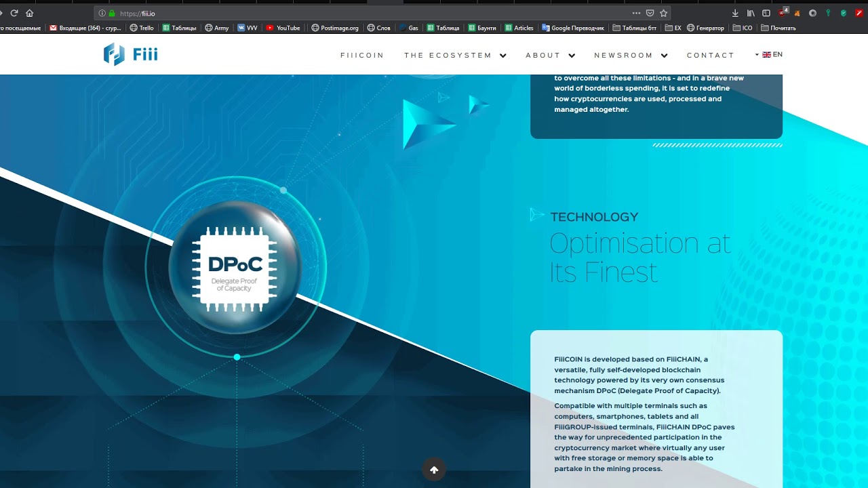This screenshot has width=868, height=488.
Task: Open the VVV bookmark
Action: (248, 28)
